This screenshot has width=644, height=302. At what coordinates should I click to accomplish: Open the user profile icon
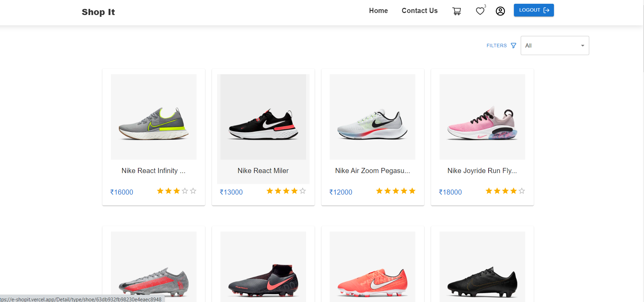pos(500,11)
